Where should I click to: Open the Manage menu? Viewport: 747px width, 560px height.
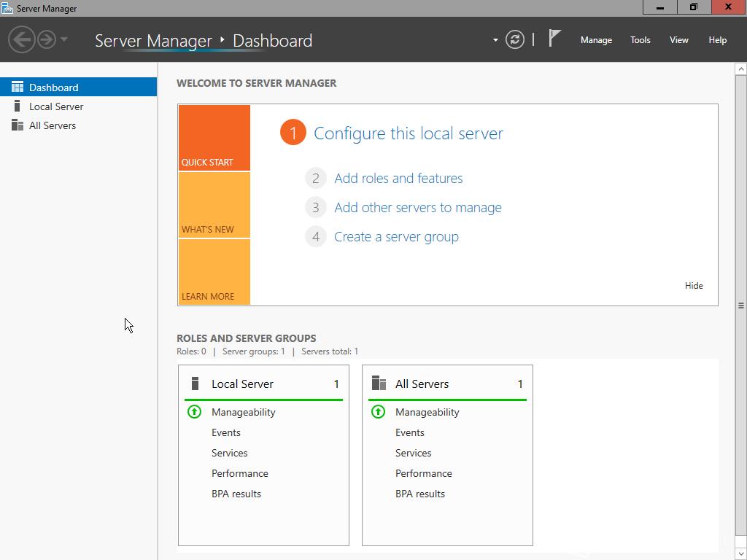point(596,40)
